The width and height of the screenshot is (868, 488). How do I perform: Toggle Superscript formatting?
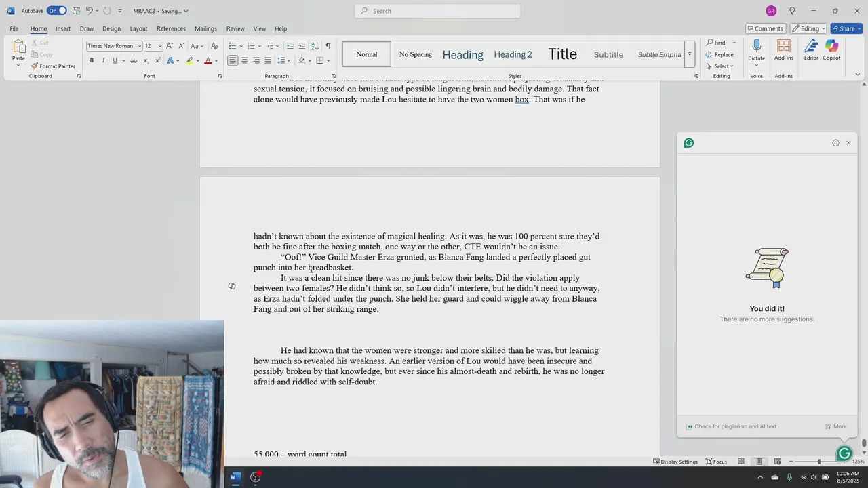pos(157,61)
